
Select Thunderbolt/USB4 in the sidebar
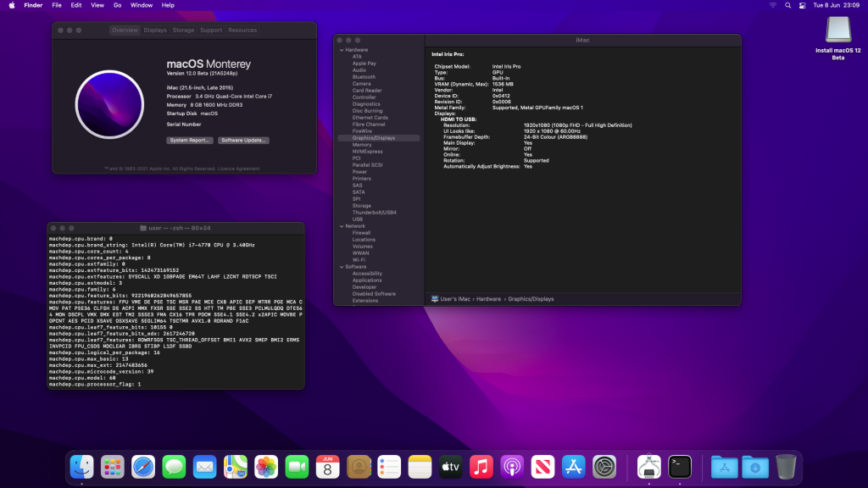pyautogui.click(x=374, y=213)
